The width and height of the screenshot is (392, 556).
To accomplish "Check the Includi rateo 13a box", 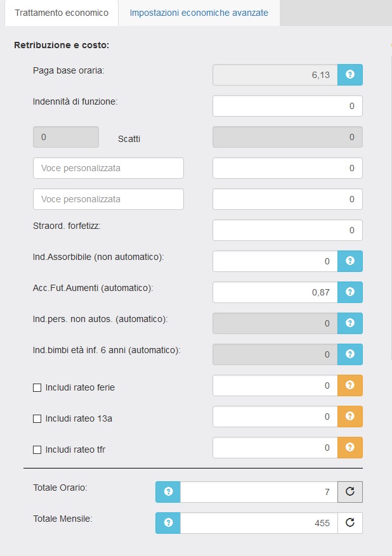I will point(37,418).
